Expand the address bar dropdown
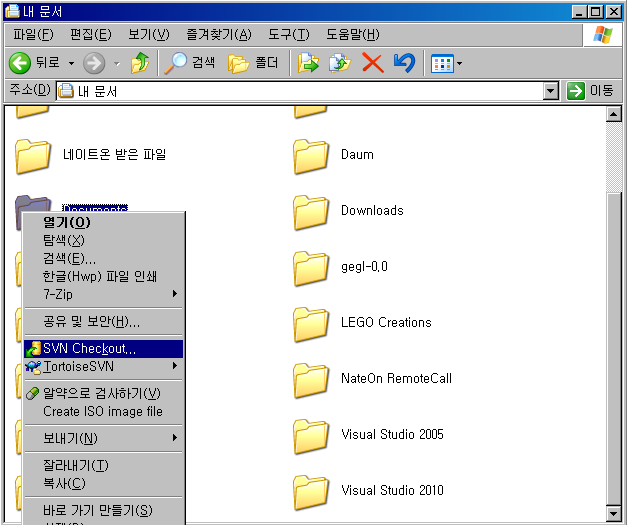The image size is (627, 525). point(551,91)
